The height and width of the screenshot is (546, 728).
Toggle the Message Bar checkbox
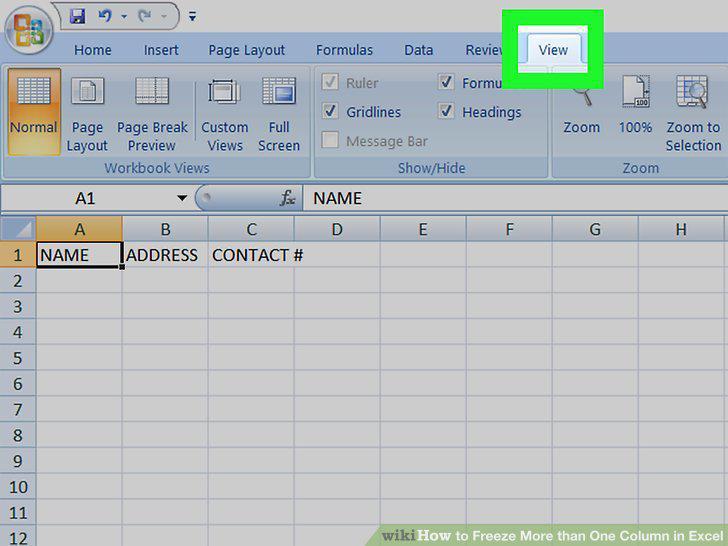click(x=330, y=140)
